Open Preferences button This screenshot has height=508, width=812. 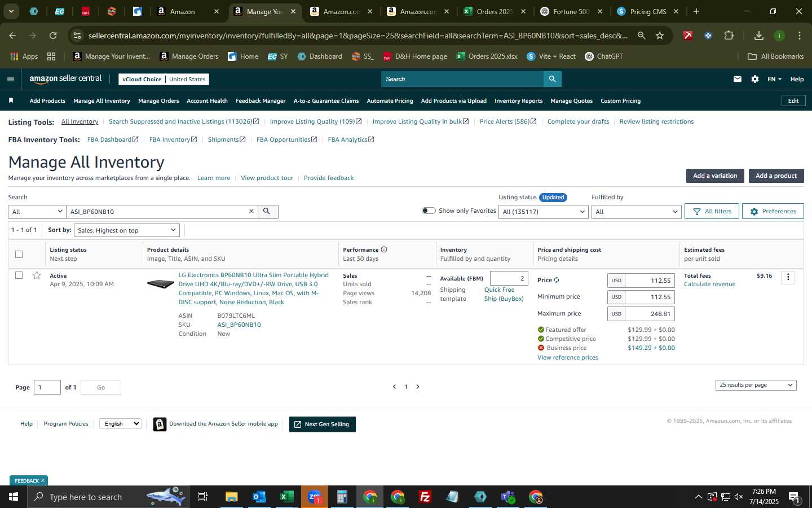coord(773,211)
